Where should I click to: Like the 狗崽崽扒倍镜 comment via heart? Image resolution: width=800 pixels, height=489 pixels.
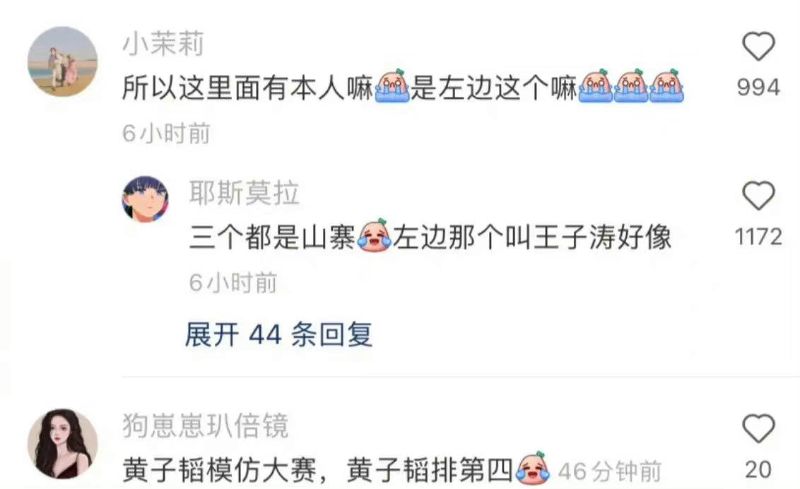tap(758, 428)
